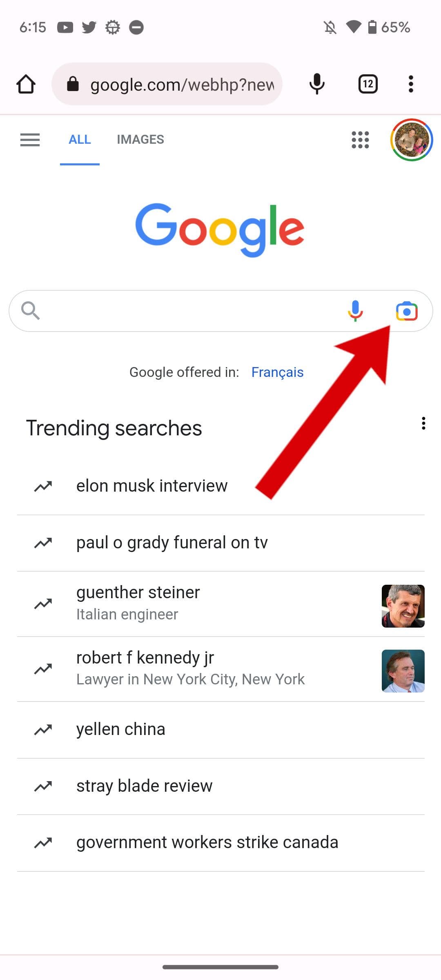Tap the Google account profile picture
Viewport: 441px width, 980px height.
412,140
